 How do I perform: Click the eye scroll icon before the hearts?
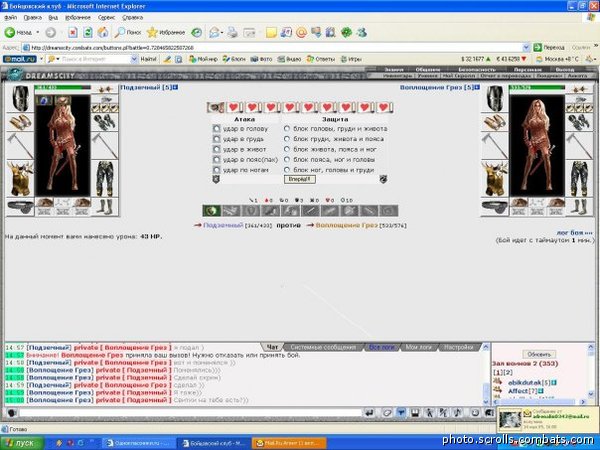[x=216, y=107]
